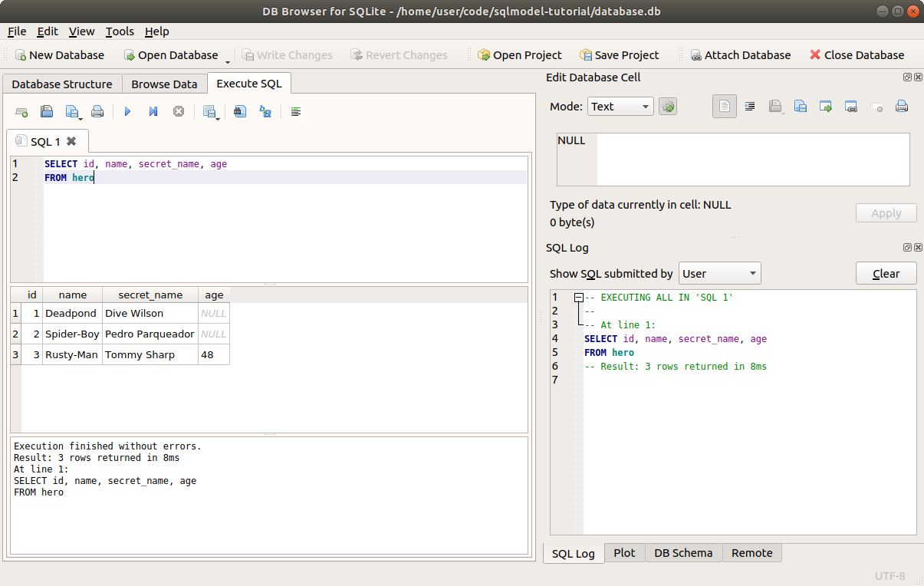The width and height of the screenshot is (924, 586).
Task: Open the Show SQL submitted by dropdown
Action: (x=719, y=273)
